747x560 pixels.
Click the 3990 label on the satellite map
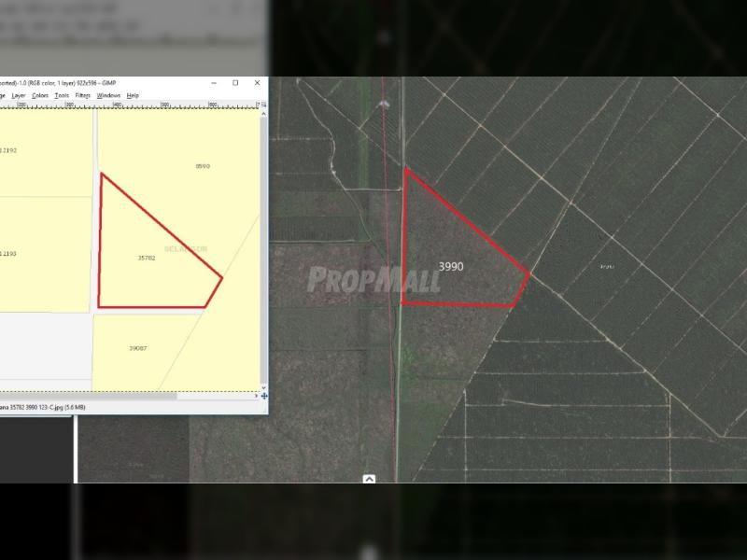click(x=451, y=267)
